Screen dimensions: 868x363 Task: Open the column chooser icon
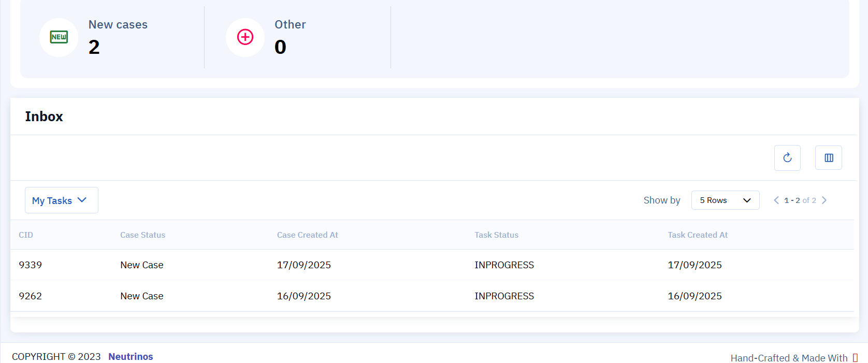point(829,158)
